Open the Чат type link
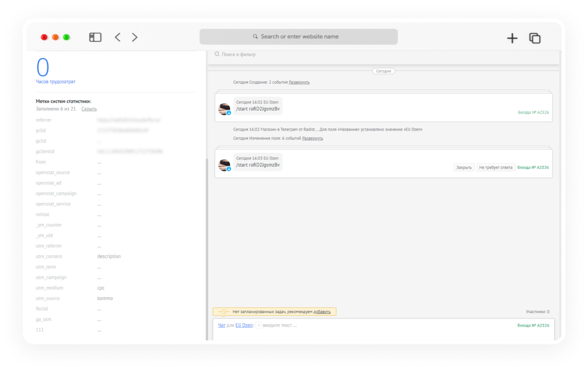The image size is (588, 371). 221,325
